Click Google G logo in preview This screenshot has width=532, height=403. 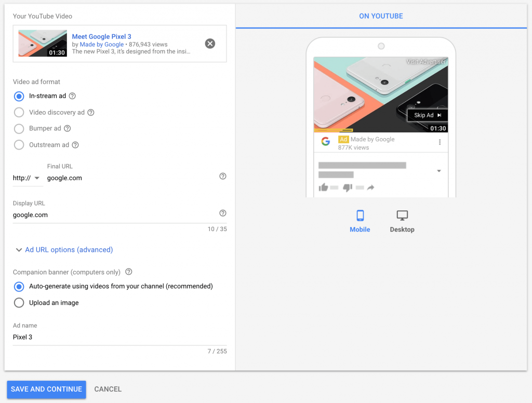coord(326,141)
